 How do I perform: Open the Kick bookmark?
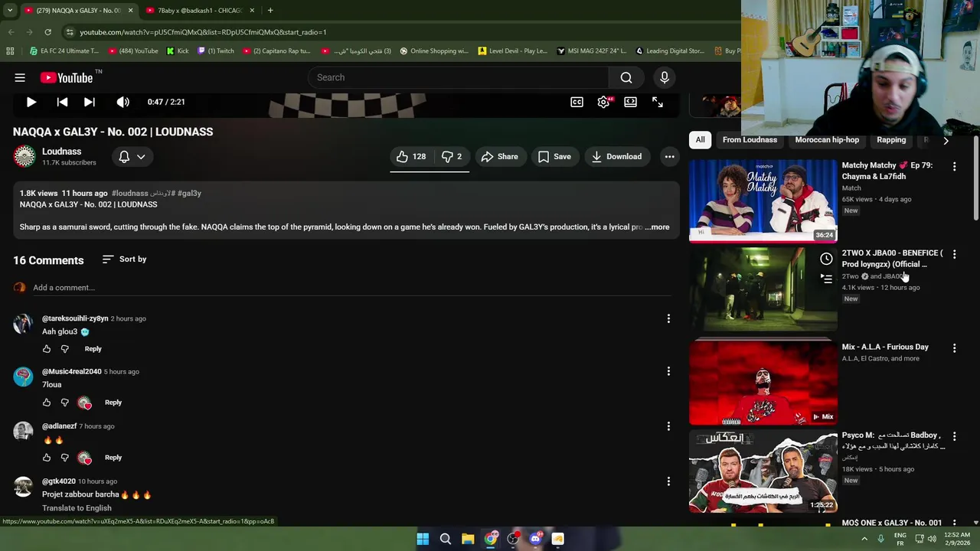(178, 51)
